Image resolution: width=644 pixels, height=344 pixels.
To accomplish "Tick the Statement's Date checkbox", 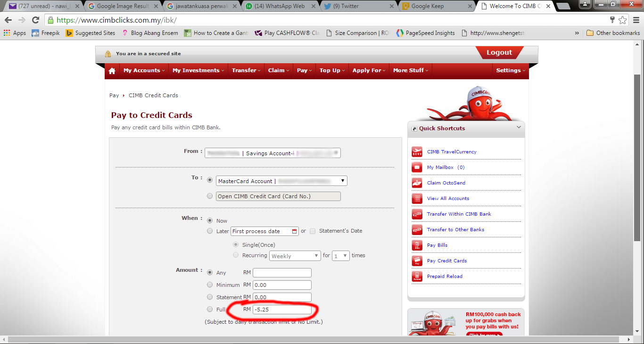I will click(313, 231).
